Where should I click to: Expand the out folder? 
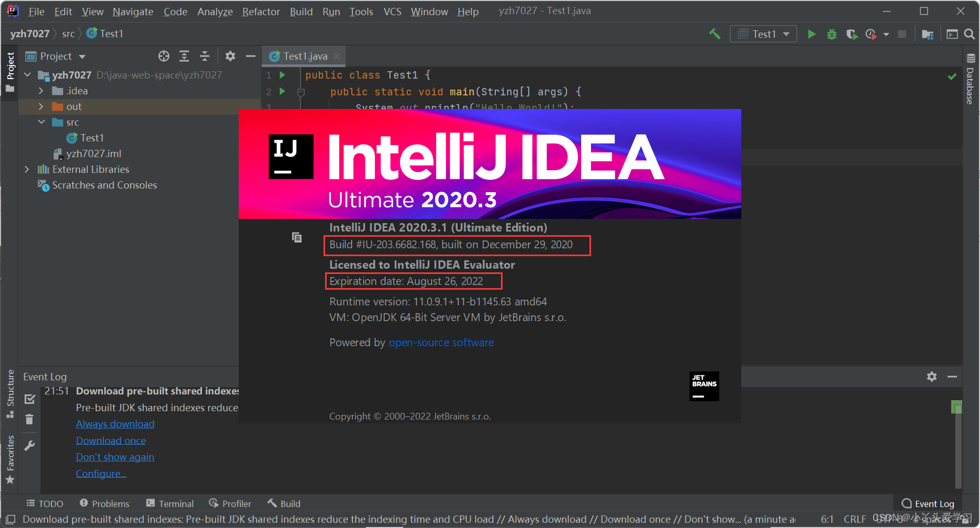click(x=41, y=106)
